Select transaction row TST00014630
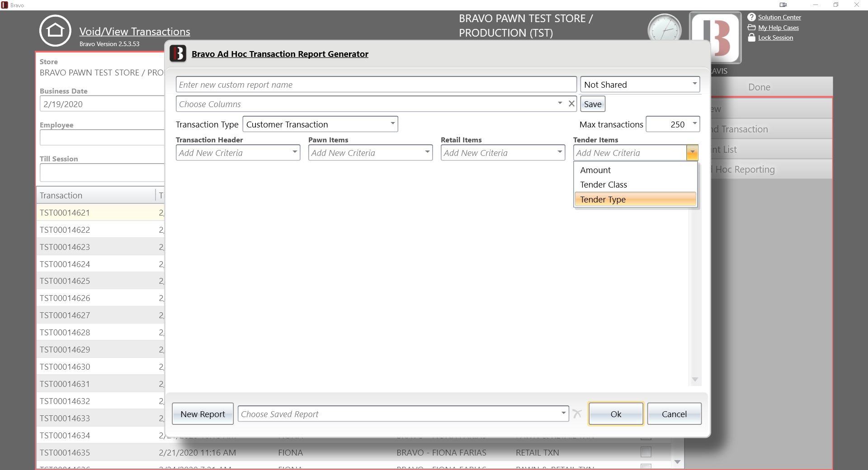The image size is (868, 470). pyautogui.click(x=101, y=367)
